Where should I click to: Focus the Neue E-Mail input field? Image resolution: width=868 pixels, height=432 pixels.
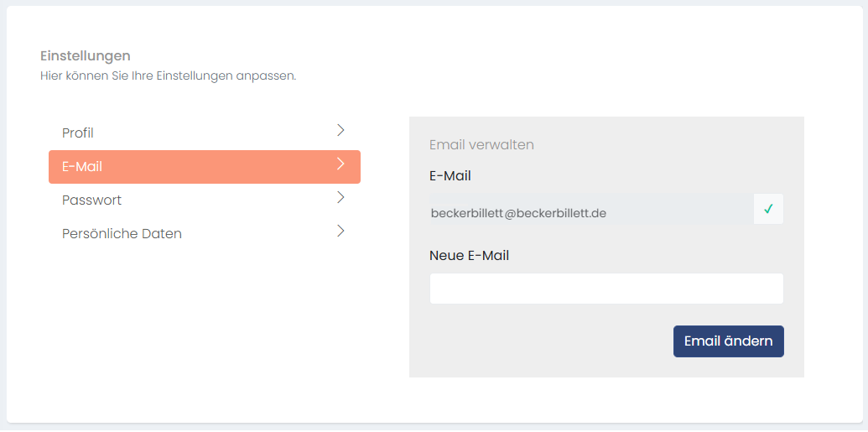point(606,289)
